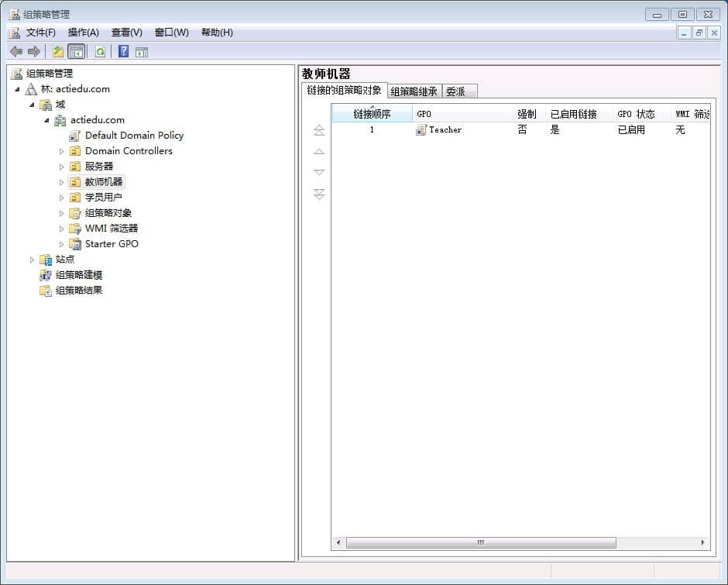Open the 文件(F) menu
The height and width of the screenshot is (585, 728).
pyautogui.click(x=41, y=33)
